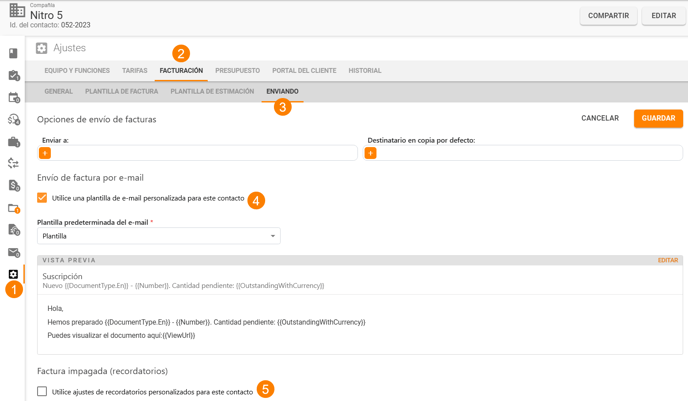Add recipient with orange plus under Enviar a
The height and width of the screenshot is (401, 688).
pos(45,153)
